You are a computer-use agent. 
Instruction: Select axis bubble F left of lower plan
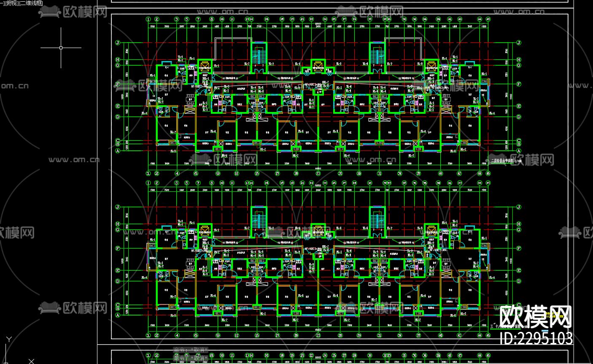coord(118,249)
